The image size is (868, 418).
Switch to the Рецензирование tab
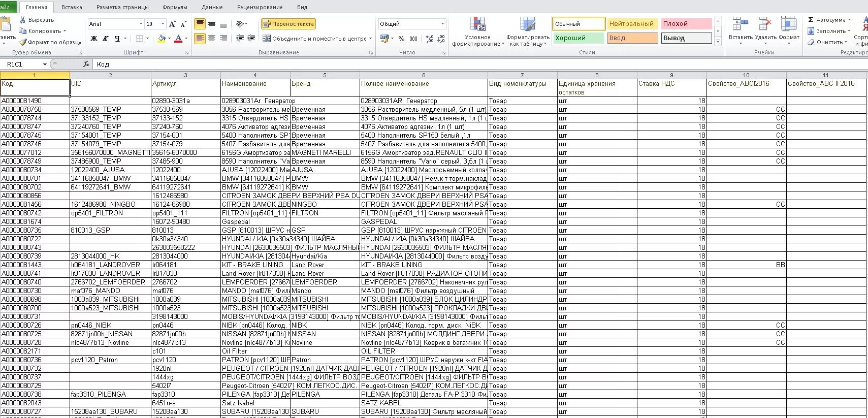coord(260,7)
